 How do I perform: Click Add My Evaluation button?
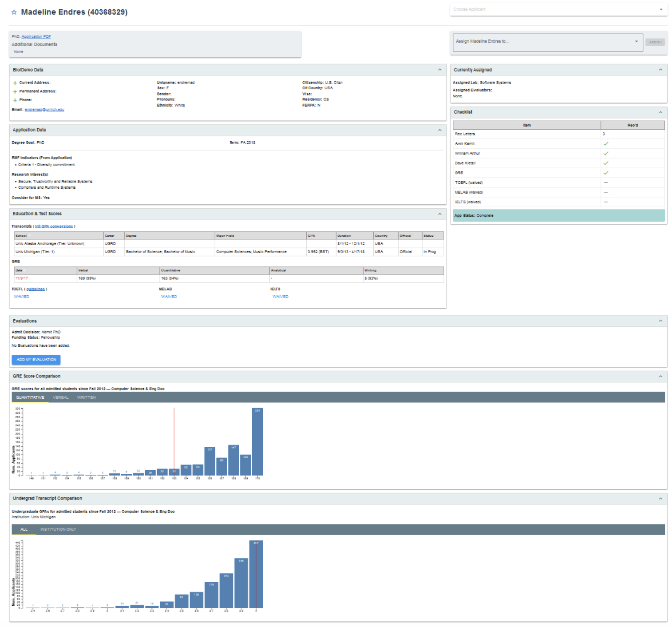[x=36, y=360]
